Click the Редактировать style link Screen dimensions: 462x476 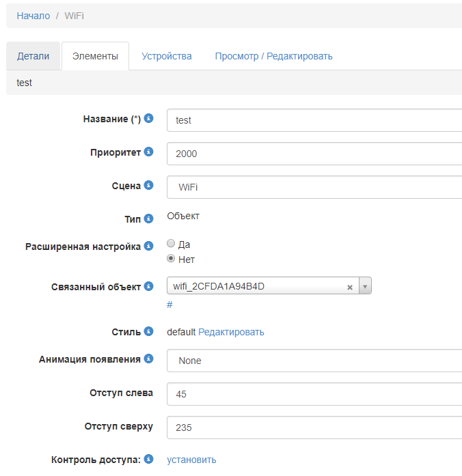click(231, 333)
